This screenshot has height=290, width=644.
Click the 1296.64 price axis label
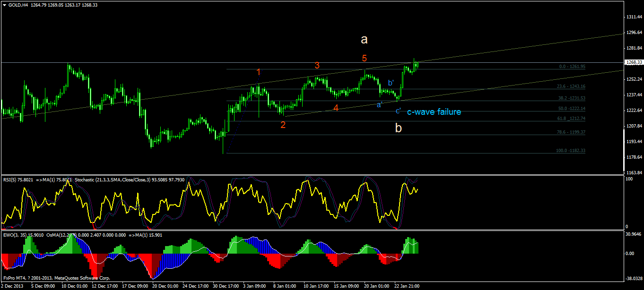pyautogui.click(x=634, y=33)
